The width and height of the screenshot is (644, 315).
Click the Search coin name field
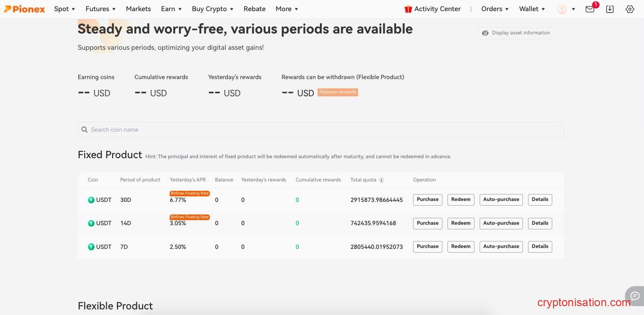click(x=320, y=130)
